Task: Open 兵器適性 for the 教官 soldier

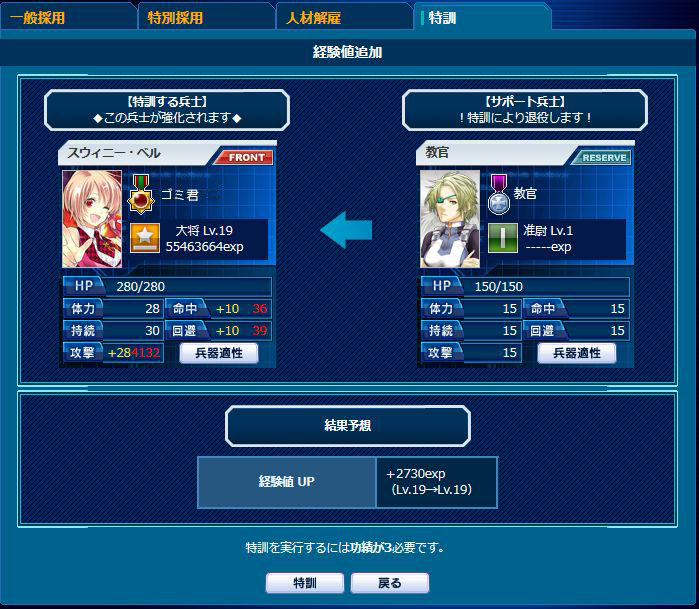Action: click(x=577, y=353)
